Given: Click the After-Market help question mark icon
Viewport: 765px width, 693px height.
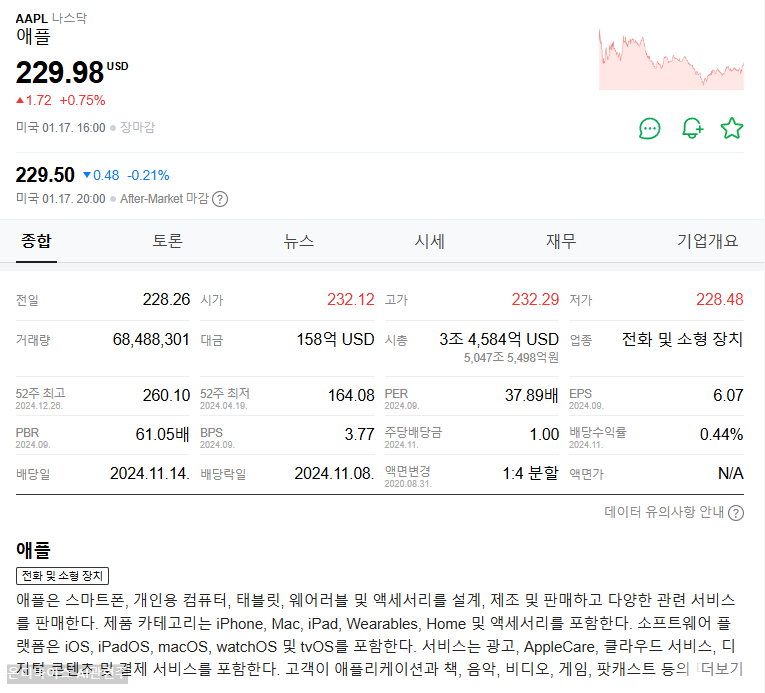Looking at the screenshot, I should pyautogui.click(x=220, y=199).
